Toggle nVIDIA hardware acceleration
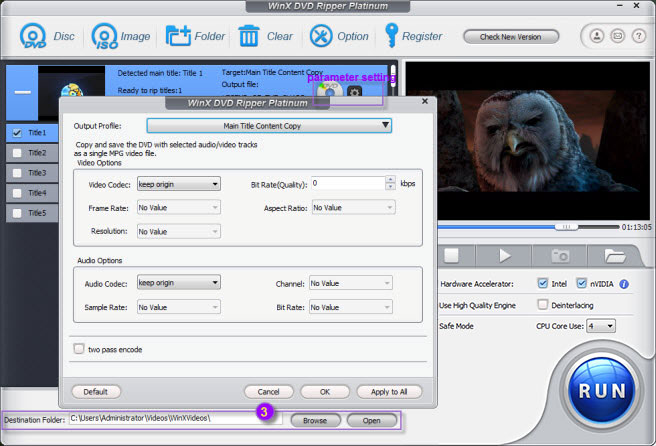 (x=582, y=283)
